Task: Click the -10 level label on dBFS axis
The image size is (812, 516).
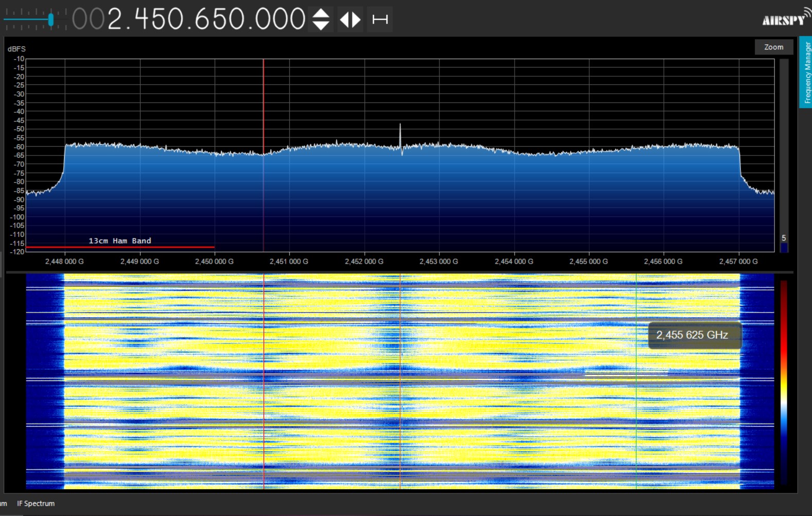Action: [x=19, y=59]
